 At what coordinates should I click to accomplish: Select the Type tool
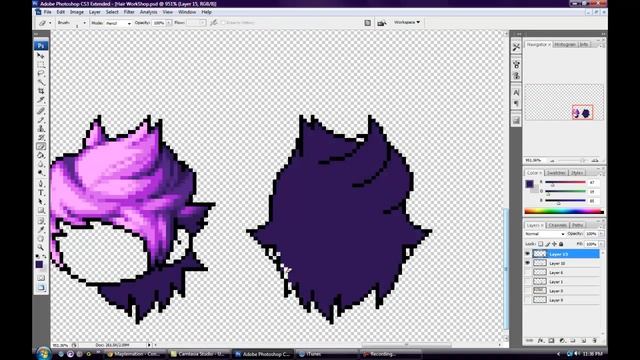coord(41,193)
